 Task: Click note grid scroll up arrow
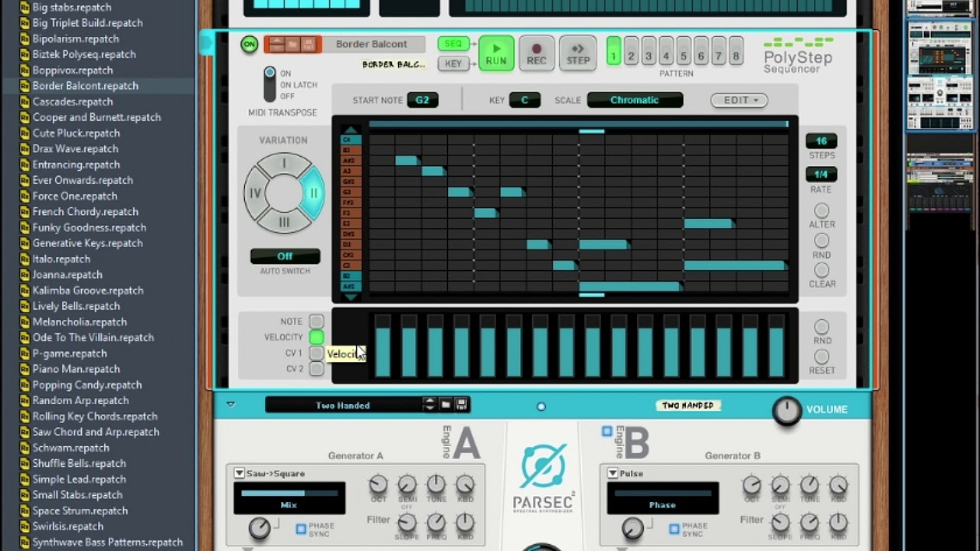[x=350, y=129]
